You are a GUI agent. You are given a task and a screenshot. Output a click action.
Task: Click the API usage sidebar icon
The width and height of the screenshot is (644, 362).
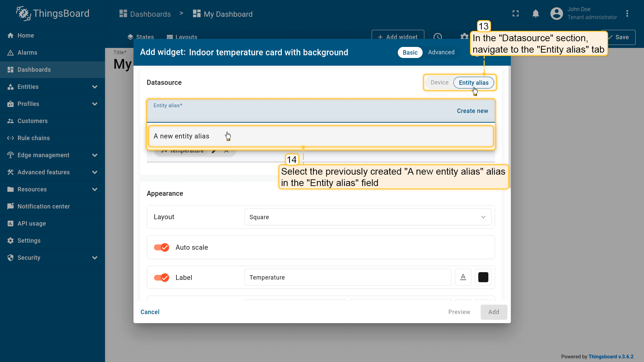pos(10,224)
